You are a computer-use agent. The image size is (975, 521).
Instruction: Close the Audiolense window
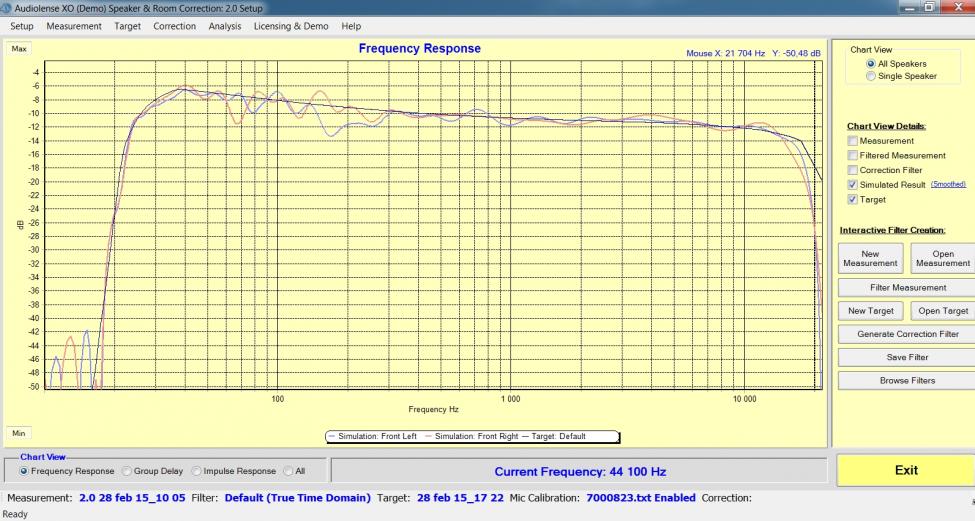pyautogui.click(x=956, y=7)
